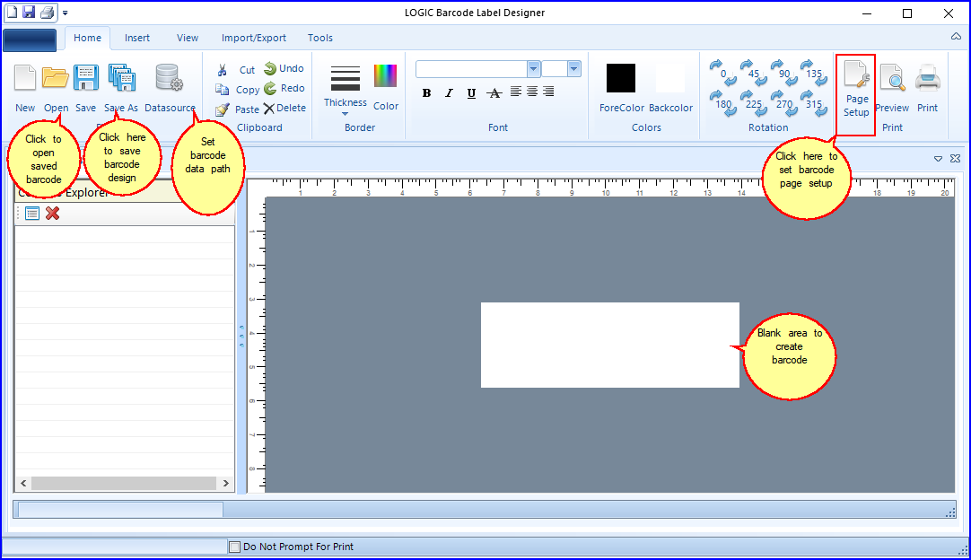Image resolution: width=971 pixels, height=560 pixels.
Task: Open the border Color picker
Action: [385, 87]
